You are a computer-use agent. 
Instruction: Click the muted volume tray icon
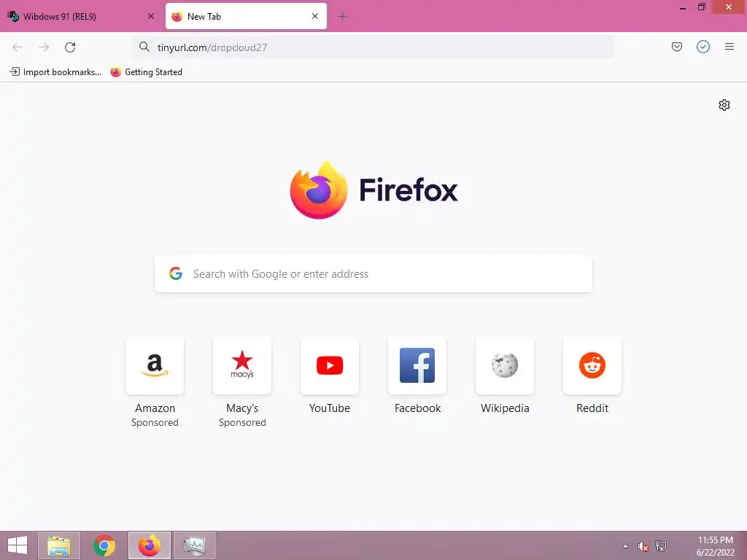[643, 546]
